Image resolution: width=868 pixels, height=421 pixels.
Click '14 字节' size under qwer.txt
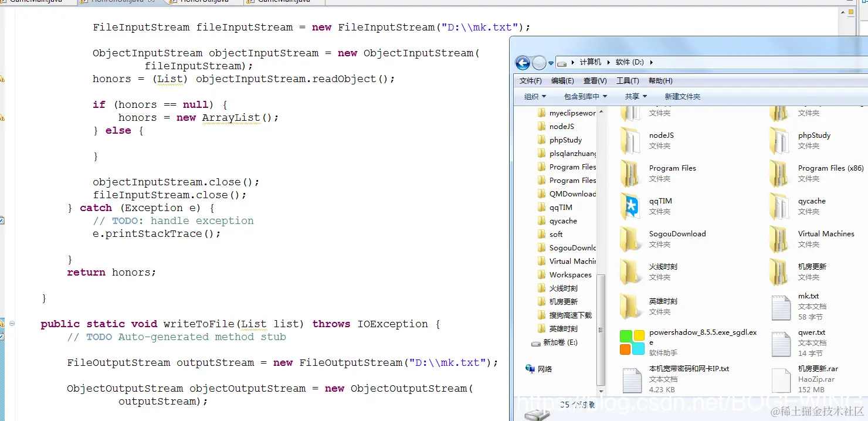coord(810,353)
